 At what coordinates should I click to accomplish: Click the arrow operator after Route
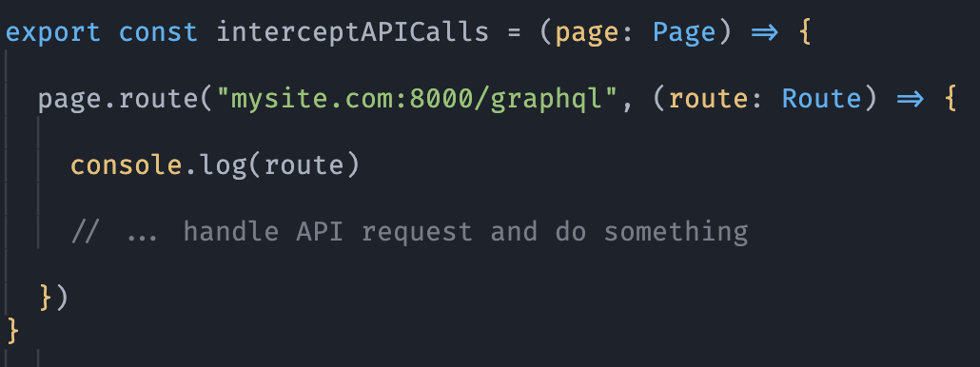tap(910, 99)
